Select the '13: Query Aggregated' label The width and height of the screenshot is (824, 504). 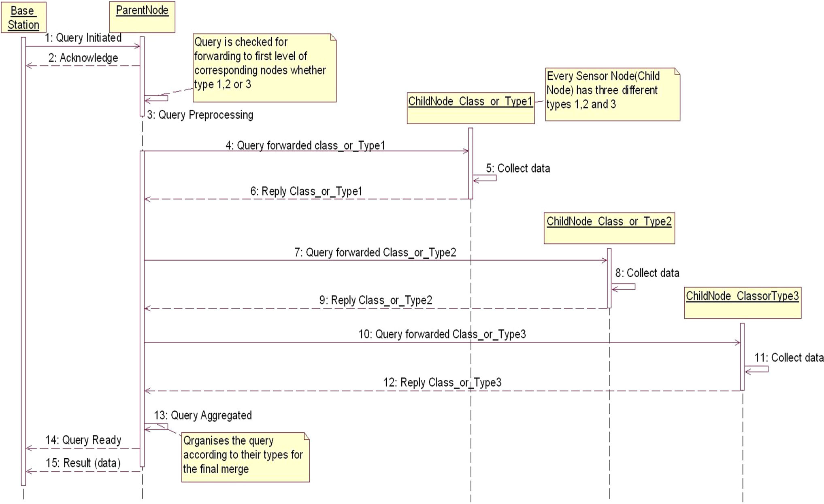tap(203, 415)
